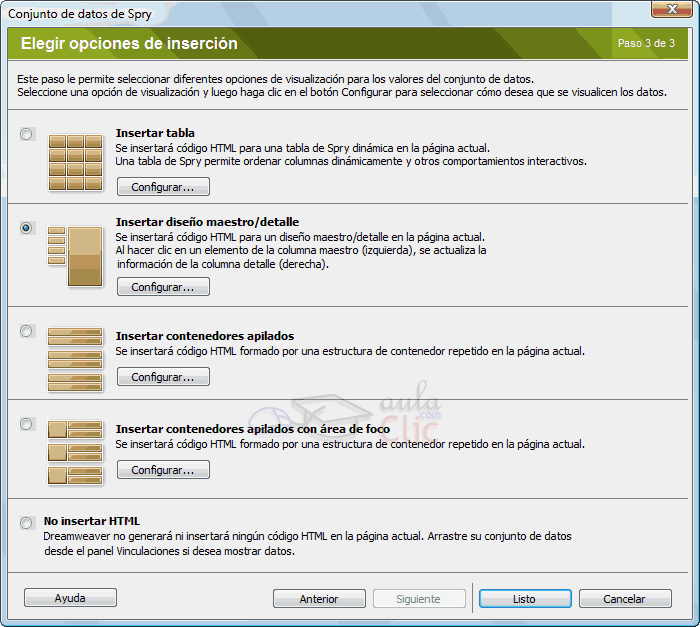
Task: Choose the No insertar HTML radio option
Action: click(26, 523)
